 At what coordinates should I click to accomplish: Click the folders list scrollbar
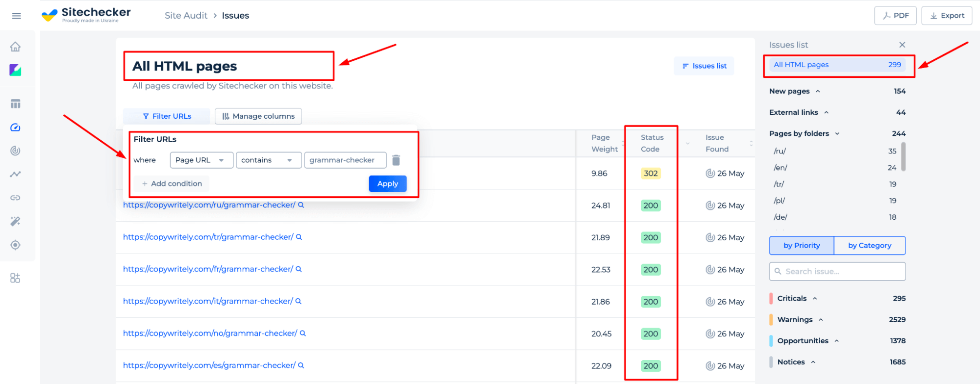point(904,156)
